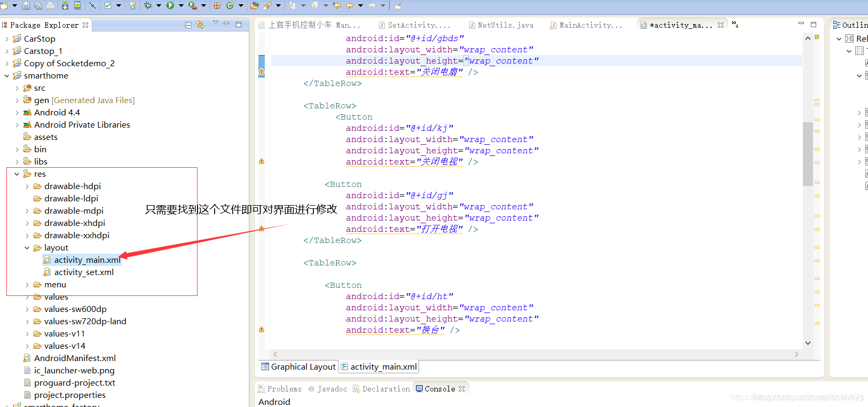Viewport: 868px width, 407px height.
Task: Select the Console view tab
Action: click(x=440, y=389)
